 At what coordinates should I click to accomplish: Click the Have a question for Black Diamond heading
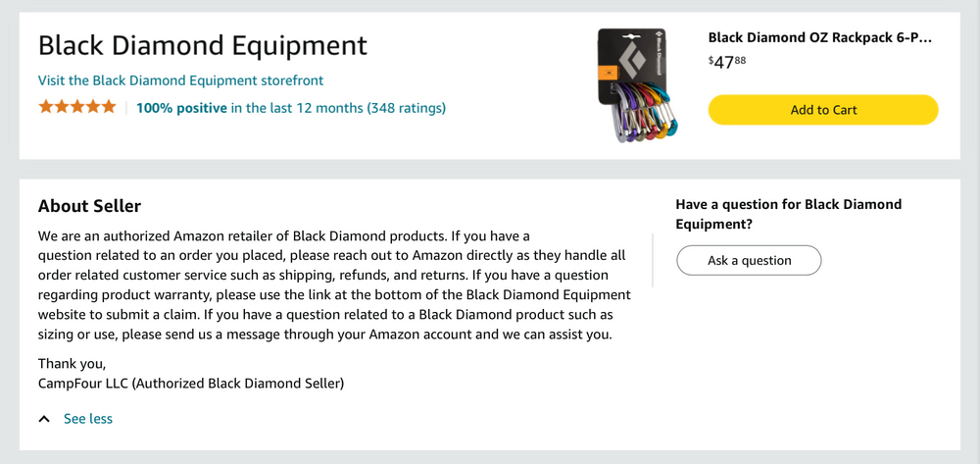[789, 214]
